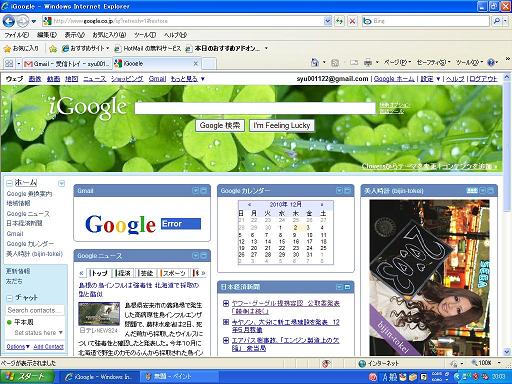Click the browser Forward arrow button
The width and height of the screenshot is (512, 384).
23,21
